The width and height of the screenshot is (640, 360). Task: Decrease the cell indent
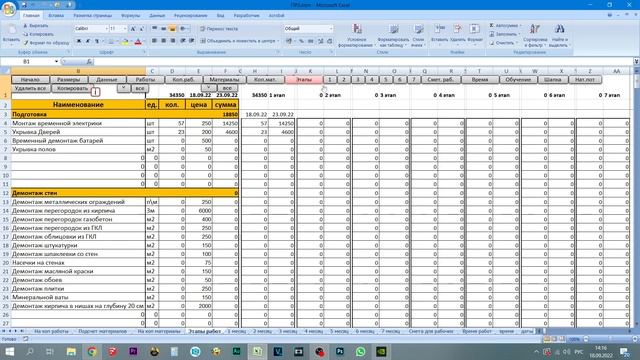tap(183, 41)
